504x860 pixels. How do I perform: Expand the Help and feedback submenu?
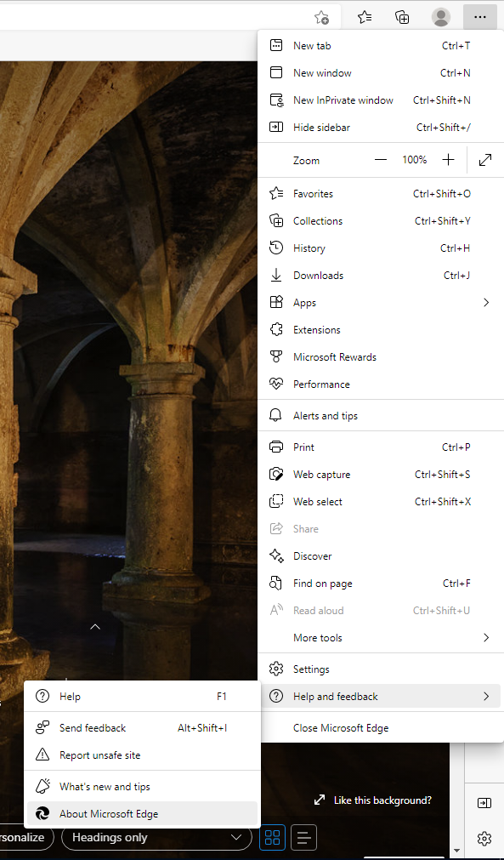coord(381,697)
